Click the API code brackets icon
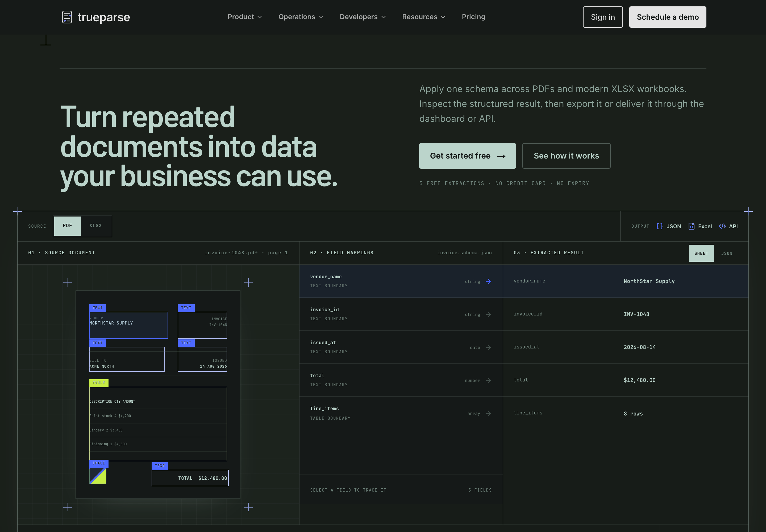 [x=722, y=226]
